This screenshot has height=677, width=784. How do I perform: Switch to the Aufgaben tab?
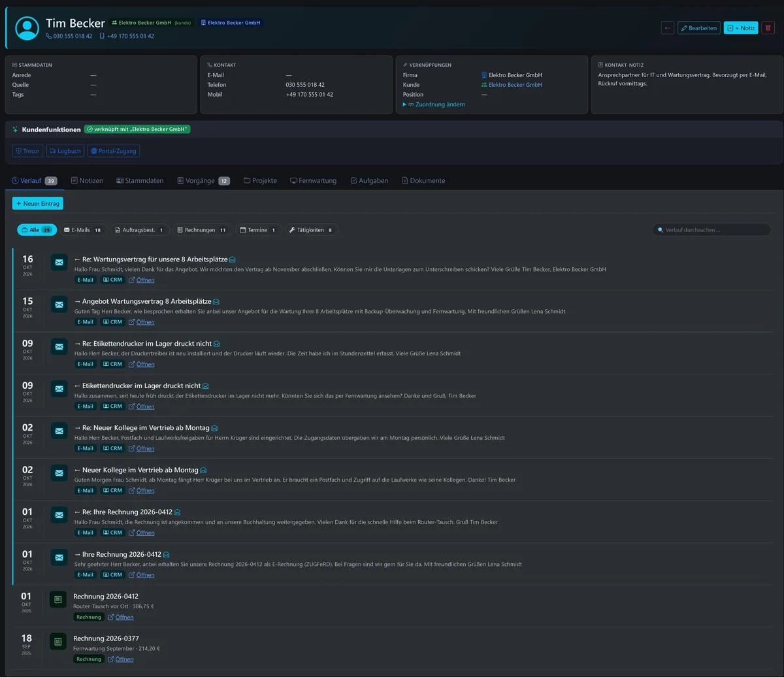pos(369,180)
